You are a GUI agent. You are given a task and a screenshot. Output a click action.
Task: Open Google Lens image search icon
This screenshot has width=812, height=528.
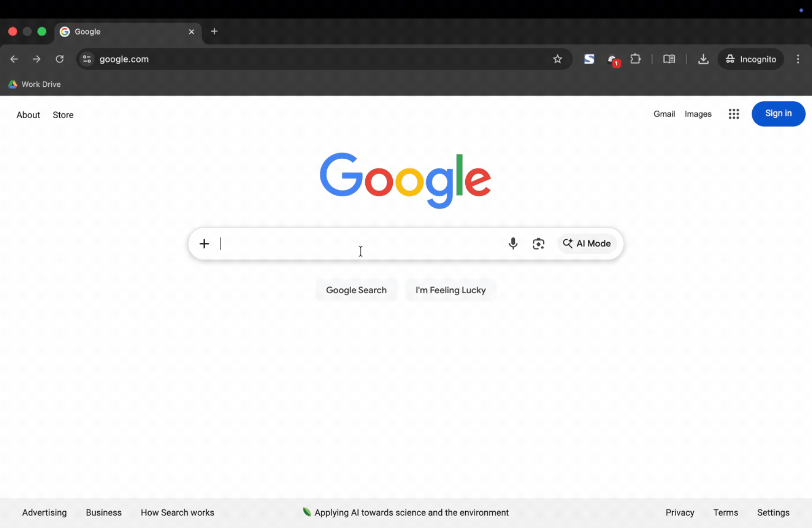coord(538,243)
